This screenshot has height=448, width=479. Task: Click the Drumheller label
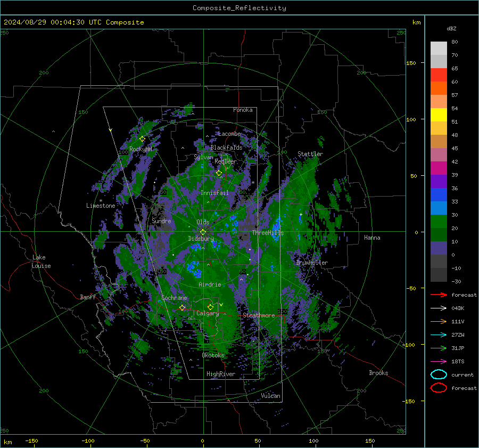coord(312,263)
